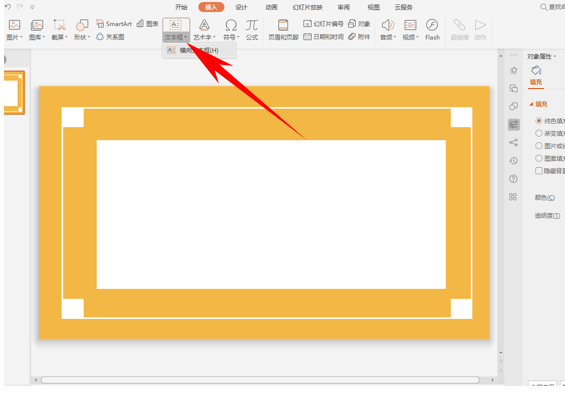Open the shapes sidebar icon
Image resolution: width=565 pixels, height=393 pixels.
[x=513, y=106]
